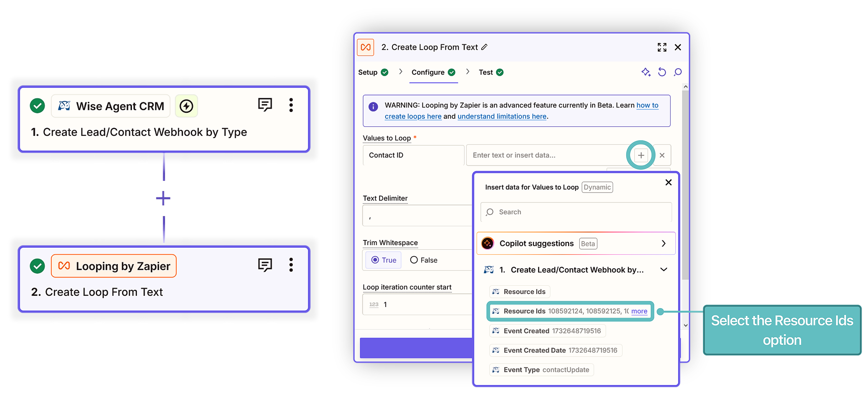This screenshot has width=868, height=395.
Task: Click the panel scrollbar down arrow
Action: click(x=686, y=325)
